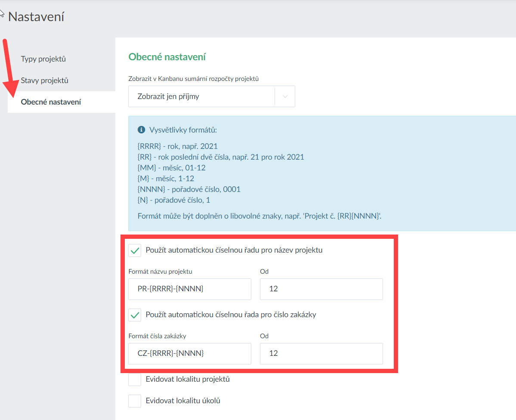Switch to the Stavy projektů section
The image size is (516, 420).
[44, 80]
